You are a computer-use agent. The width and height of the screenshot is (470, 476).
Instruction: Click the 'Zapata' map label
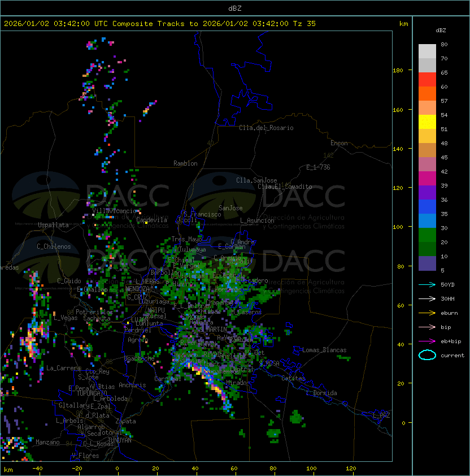[125, 421]
